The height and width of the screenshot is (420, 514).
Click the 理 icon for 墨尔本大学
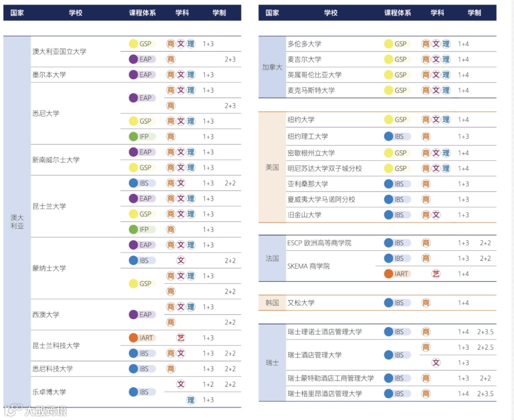191,75
